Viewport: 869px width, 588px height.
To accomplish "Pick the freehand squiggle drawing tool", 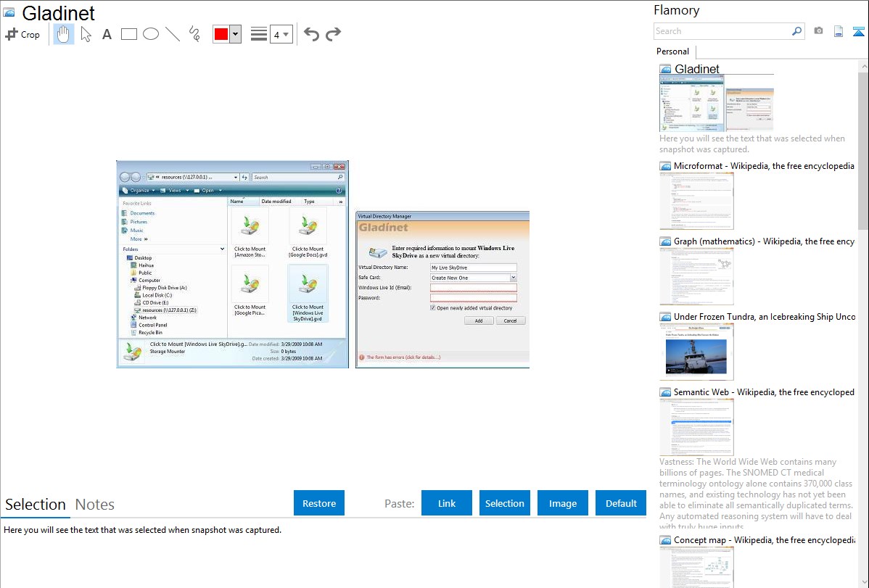I will point(194,34).
